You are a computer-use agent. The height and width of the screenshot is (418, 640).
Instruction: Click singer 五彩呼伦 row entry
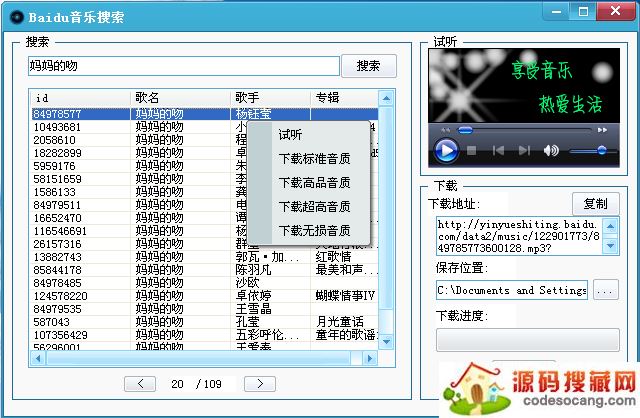coord(267,335)
